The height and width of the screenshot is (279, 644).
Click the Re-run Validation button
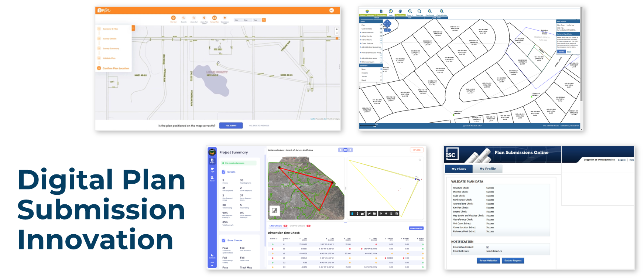click(x=488, y=261)
